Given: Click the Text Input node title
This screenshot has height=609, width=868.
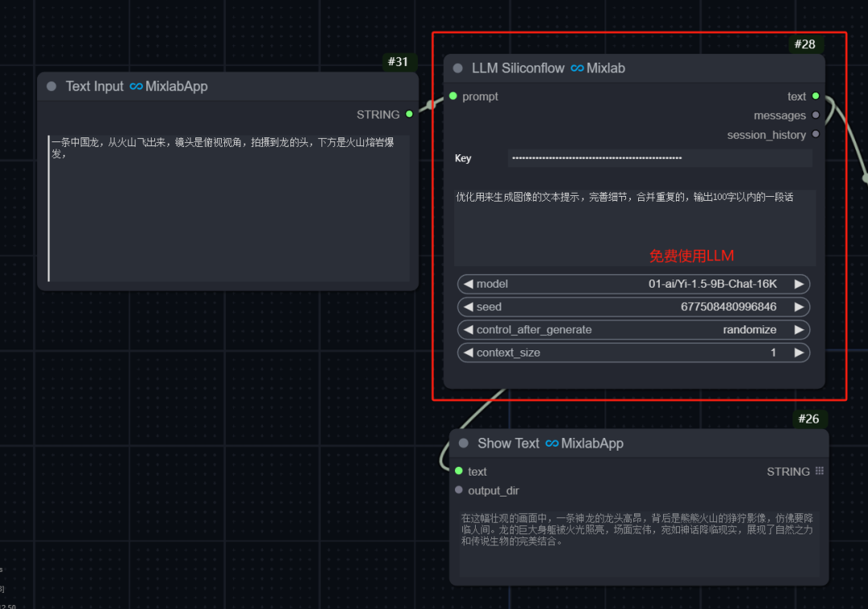Looking at the screenshot, I should tap(137, 86).
